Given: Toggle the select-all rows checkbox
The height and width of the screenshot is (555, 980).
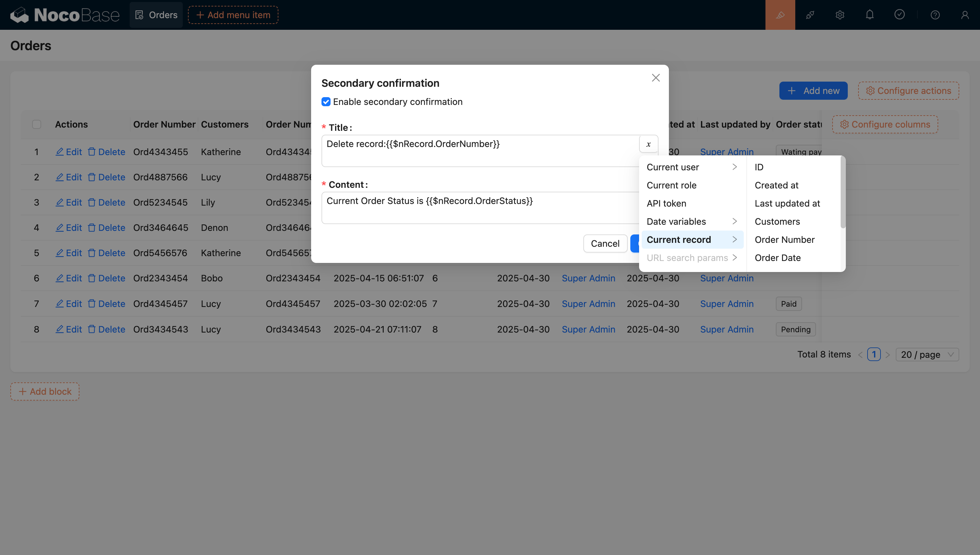Looking at the screenshot, I should tap(37, 124).
